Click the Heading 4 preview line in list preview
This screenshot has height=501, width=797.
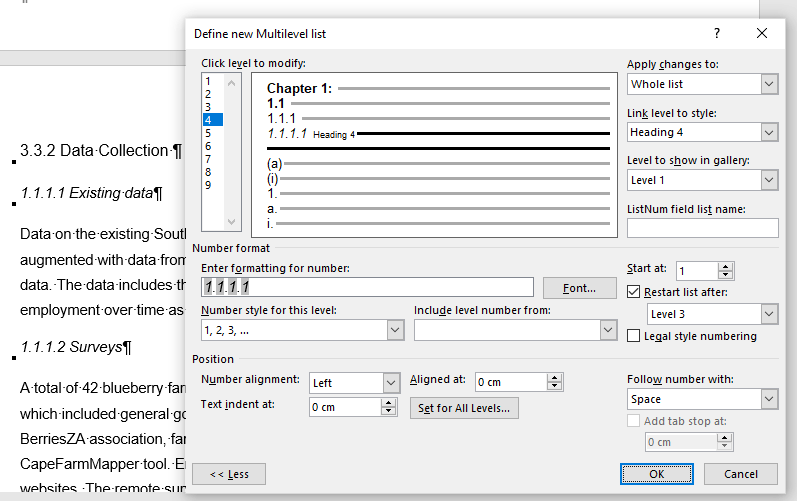(x=438, y=134)
